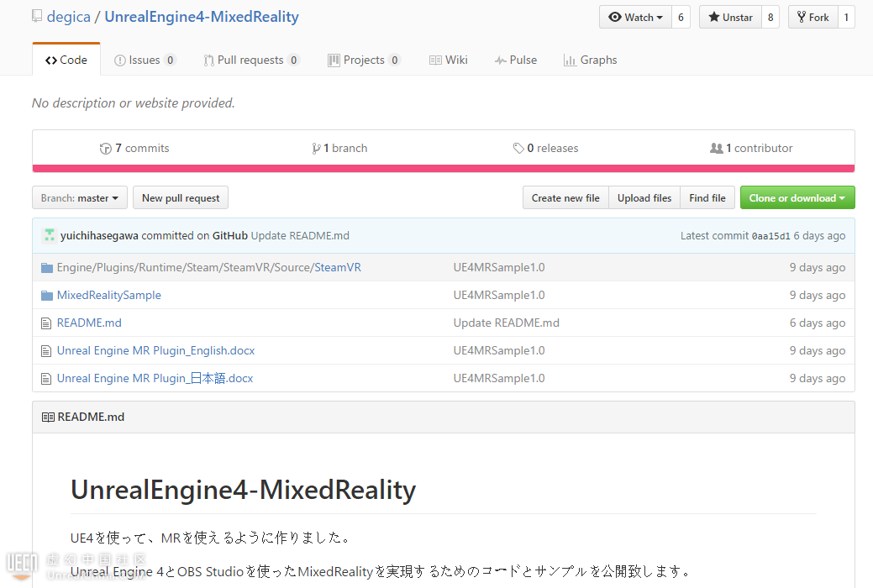Open the Pull requests tab
This screenshot has height=588, width=873.
coord(251,60)
